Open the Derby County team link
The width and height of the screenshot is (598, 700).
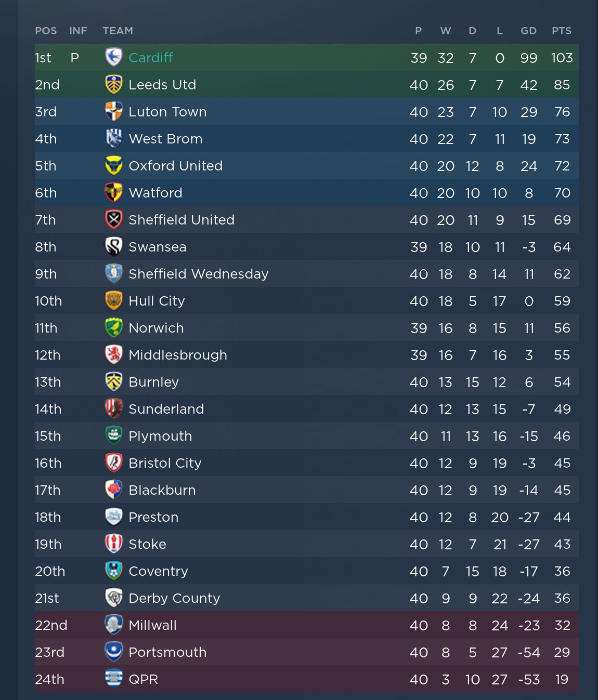174,598
